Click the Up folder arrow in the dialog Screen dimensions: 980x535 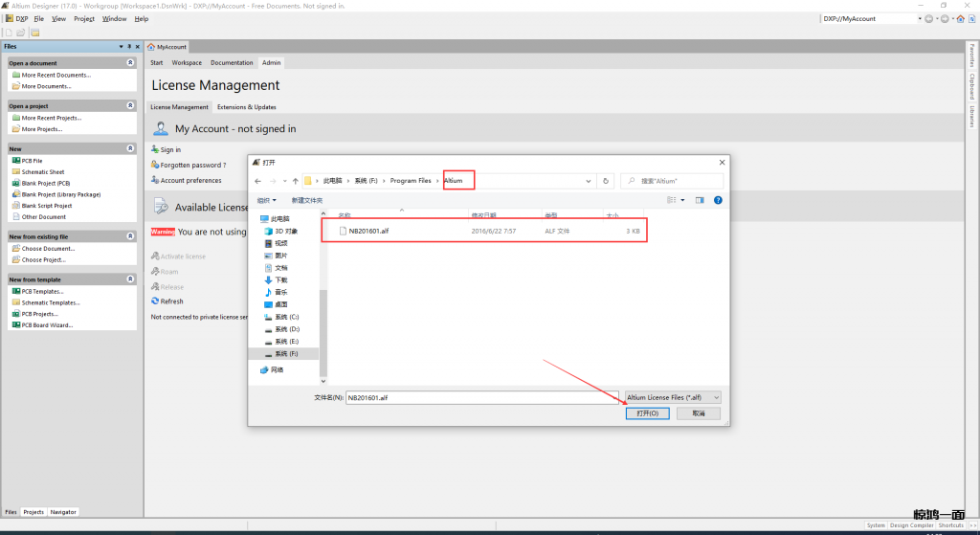click(290, 181)
